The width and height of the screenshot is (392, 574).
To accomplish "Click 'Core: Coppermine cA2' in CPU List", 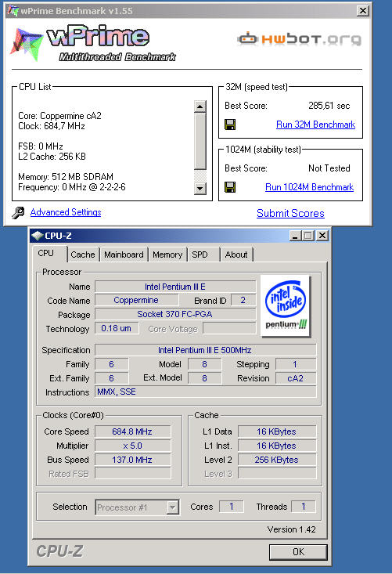I will pyautogui.click(x=59, y=116).
